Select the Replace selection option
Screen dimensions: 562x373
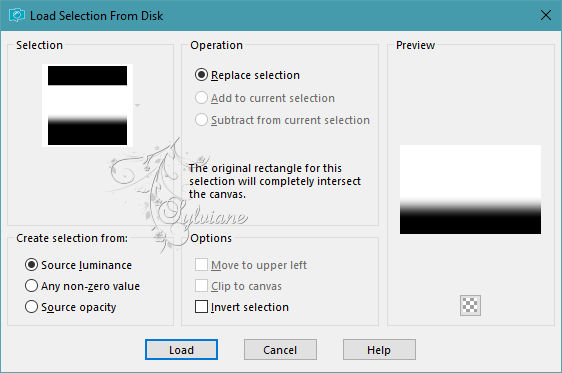click(x=247, y=75)
